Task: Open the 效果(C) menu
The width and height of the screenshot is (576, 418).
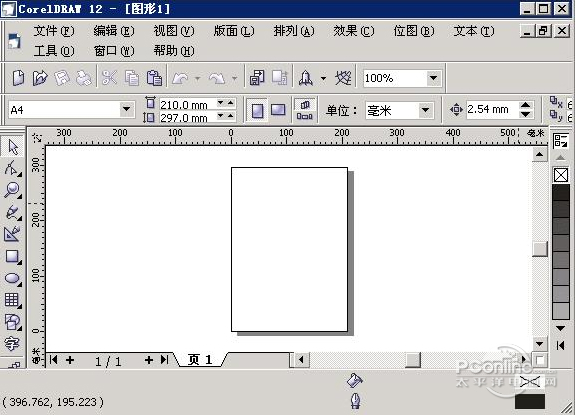Action: coord(353,31)
